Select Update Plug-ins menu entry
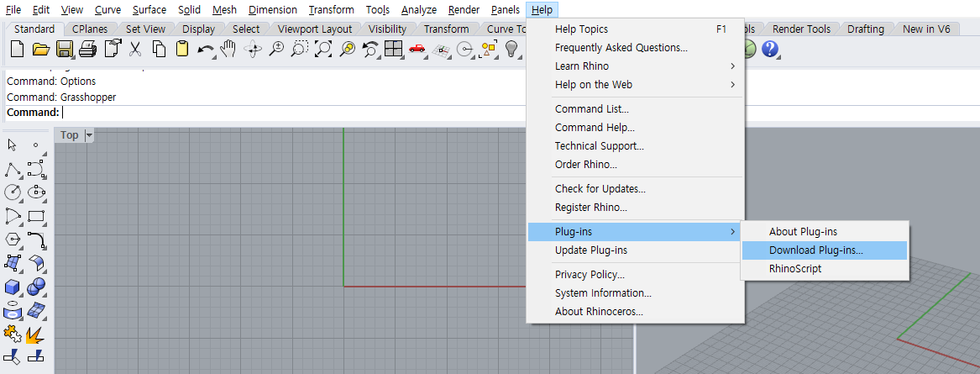The height and width of the screenshot is (374, 980). (635, 250)
